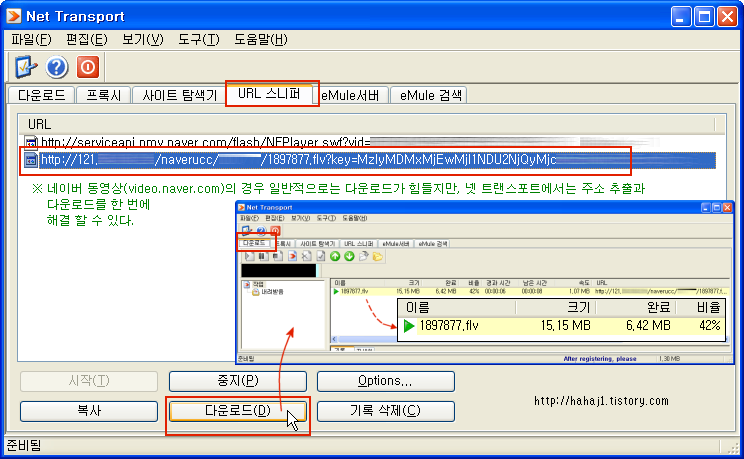In the inset window, click the green down-arrow icon

pos(349,256)
